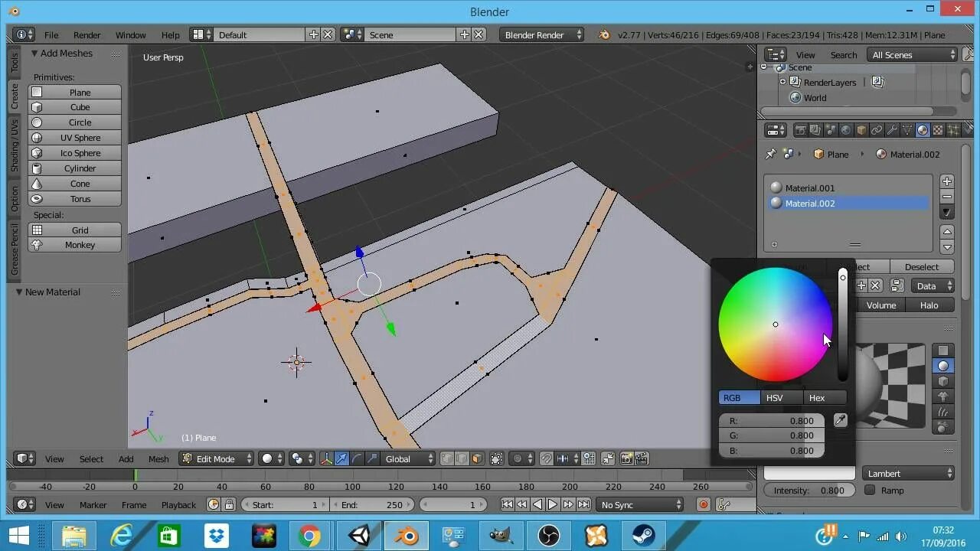Move material slot up arrow
This screenshot has height=551, width=980.
pos(947,232)
